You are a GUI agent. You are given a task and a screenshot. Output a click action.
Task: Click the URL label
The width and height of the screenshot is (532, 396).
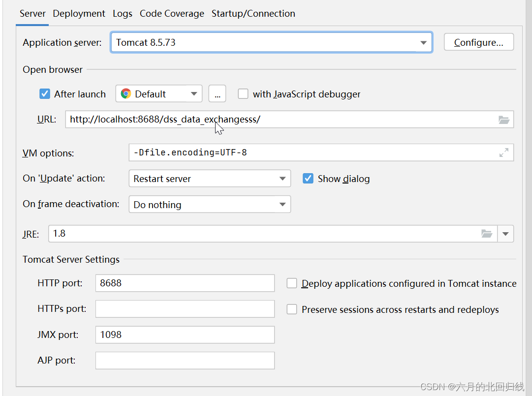click(46, 120)
